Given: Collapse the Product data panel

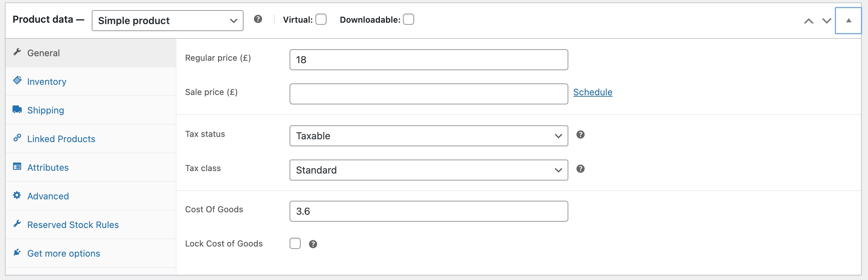Looking at the screenshot, I should pos(848,21).
